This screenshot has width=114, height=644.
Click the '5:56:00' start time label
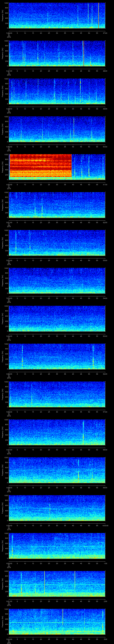9,412
